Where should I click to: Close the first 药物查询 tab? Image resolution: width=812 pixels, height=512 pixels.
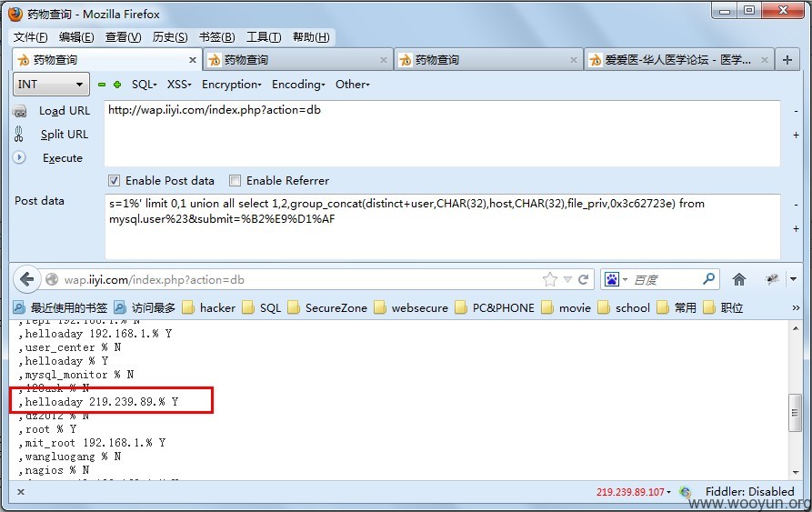[x=193, y=60]
